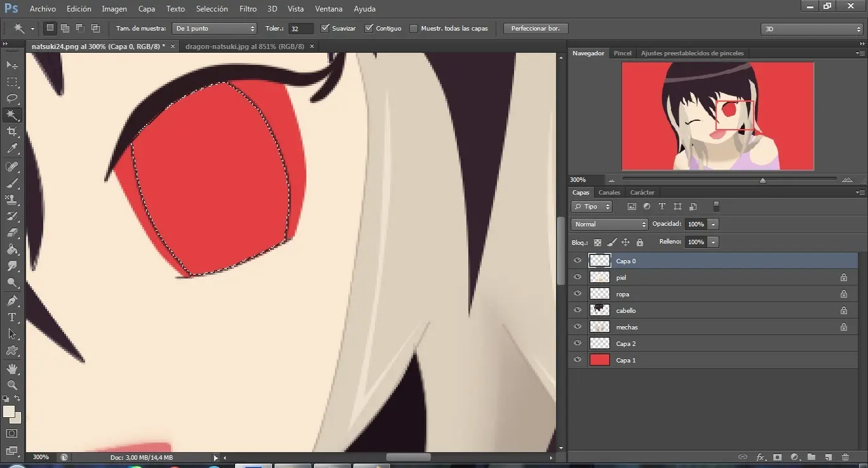Click the Toler. input field

click(x=301, y=29)
